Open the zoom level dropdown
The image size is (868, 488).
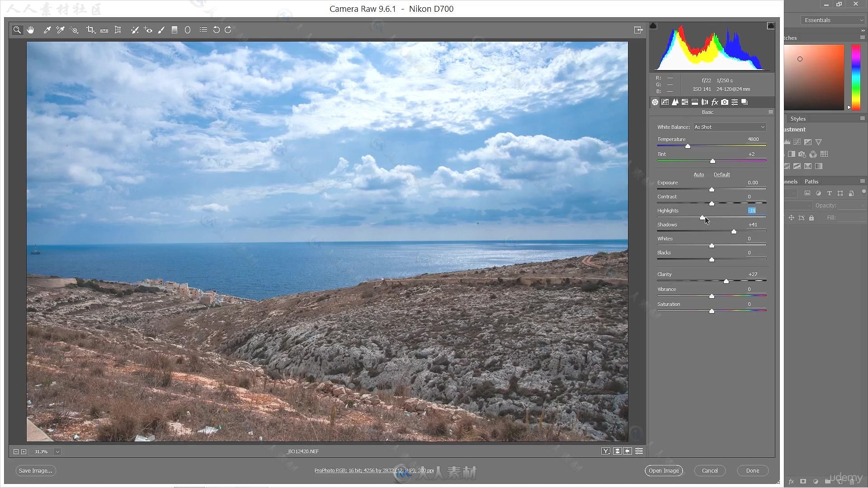(57, 451)
